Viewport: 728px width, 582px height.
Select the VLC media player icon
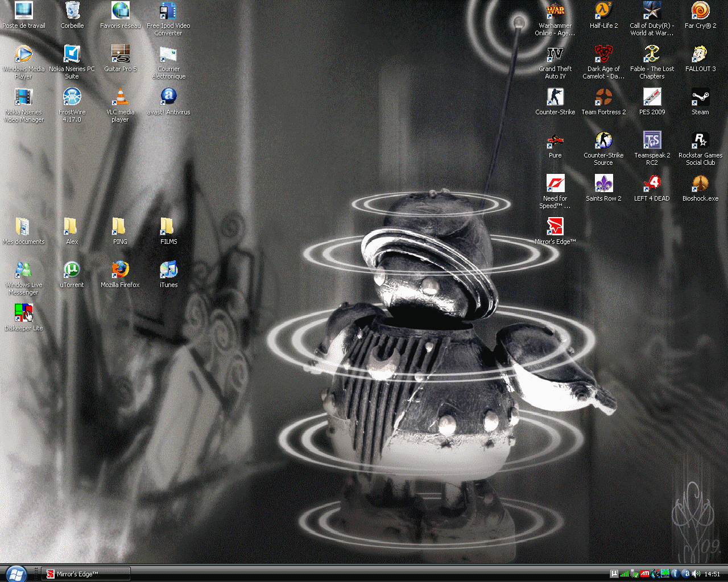pos(120,98)
